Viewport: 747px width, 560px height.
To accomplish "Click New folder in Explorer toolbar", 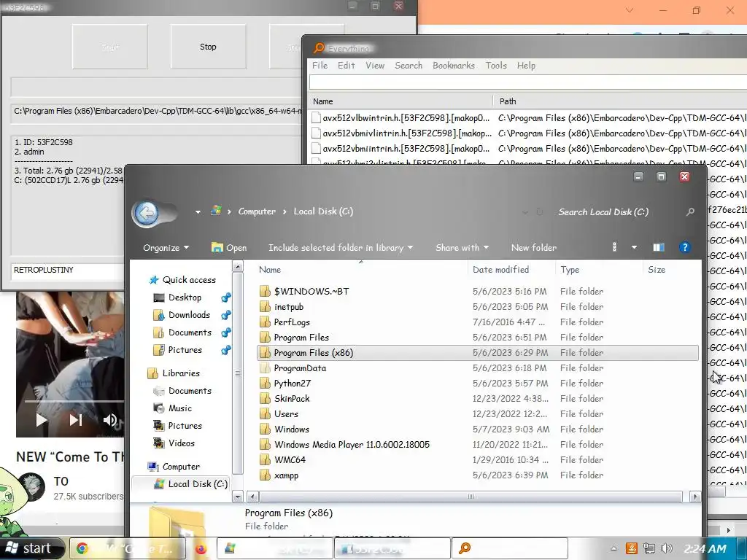I will pos(533,248).
